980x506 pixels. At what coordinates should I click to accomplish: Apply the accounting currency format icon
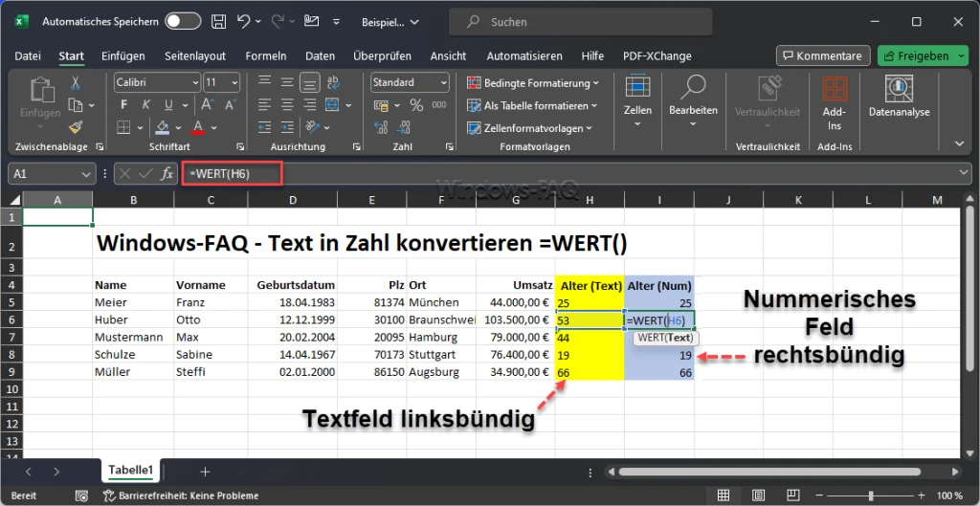380,105
